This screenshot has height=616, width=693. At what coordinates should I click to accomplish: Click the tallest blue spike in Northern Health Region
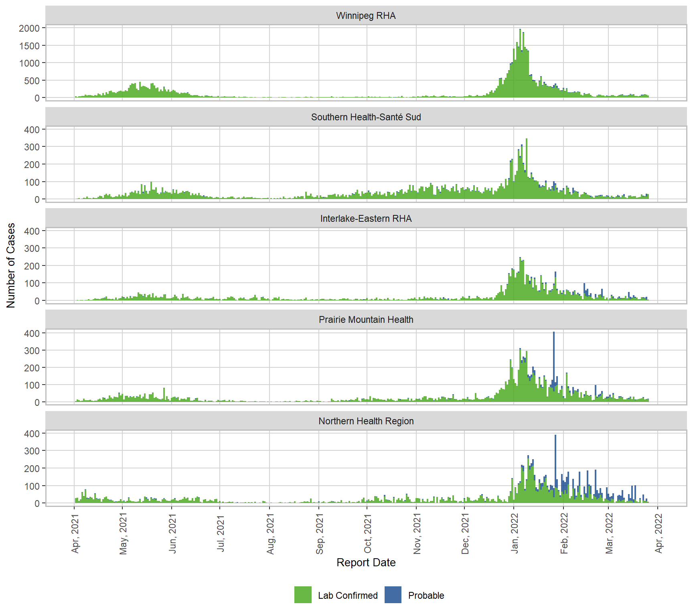coord(555,457)
